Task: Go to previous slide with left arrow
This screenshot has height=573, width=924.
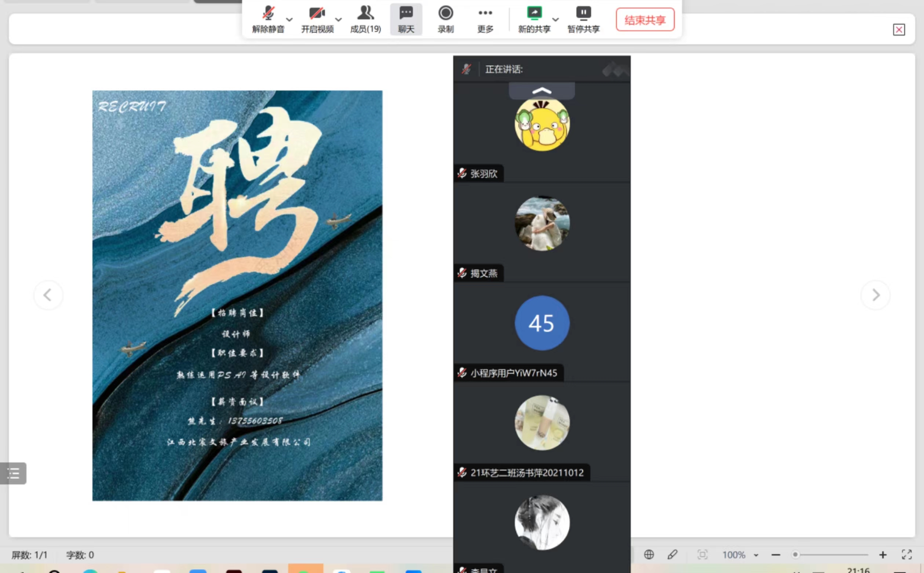Action: tap(48, 295)
